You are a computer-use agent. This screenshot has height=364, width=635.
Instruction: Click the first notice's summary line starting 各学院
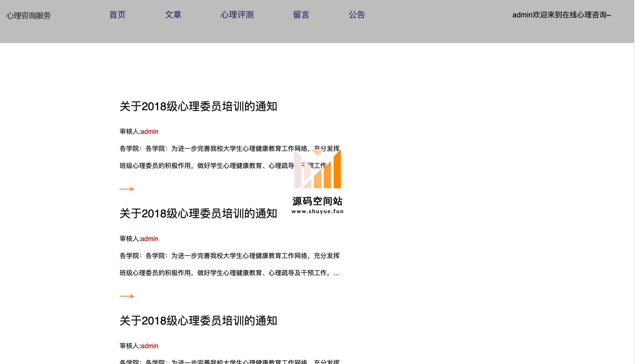[x=230, y=149]
